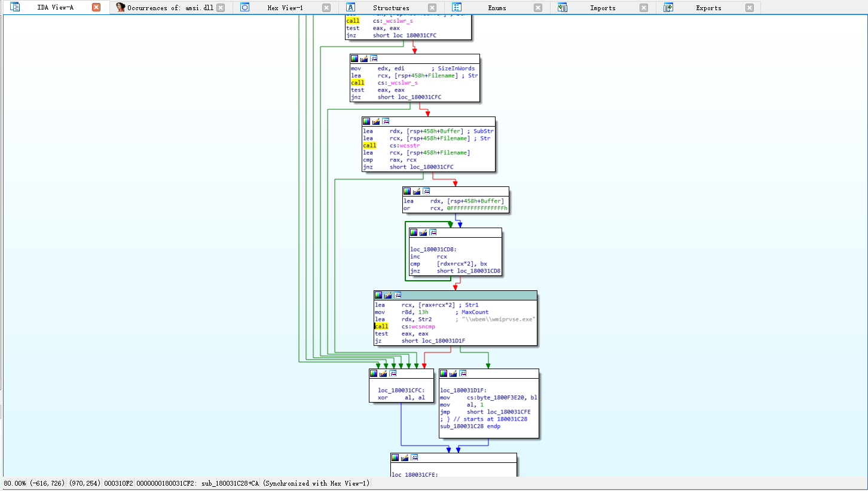Click edit pencil icon on loc_180031D1F block
Viewport: 868px width, 491px height.
(453, 373)
